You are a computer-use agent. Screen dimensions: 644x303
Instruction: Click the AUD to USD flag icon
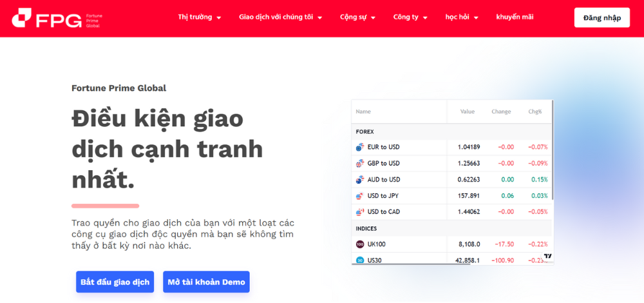tap(360, 180)
